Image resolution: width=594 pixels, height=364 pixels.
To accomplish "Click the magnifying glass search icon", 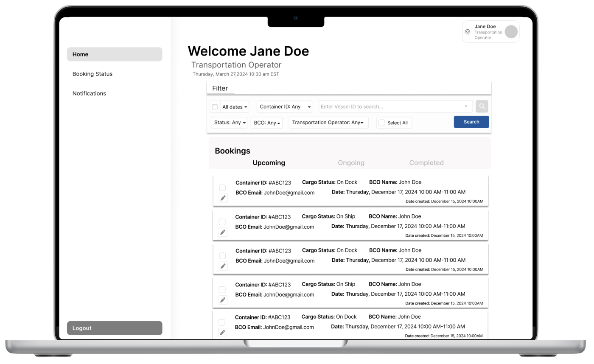I will coord(482,106).
